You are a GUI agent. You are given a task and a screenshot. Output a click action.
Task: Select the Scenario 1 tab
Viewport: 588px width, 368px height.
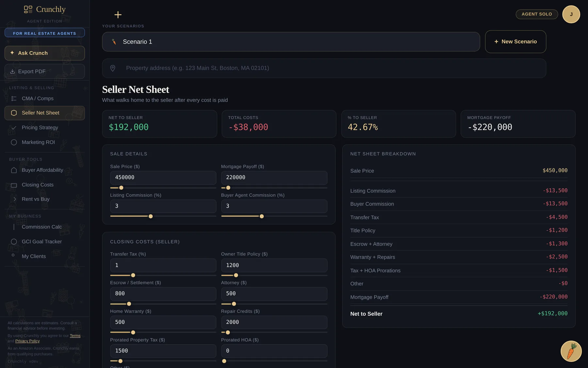click(291, 42)
